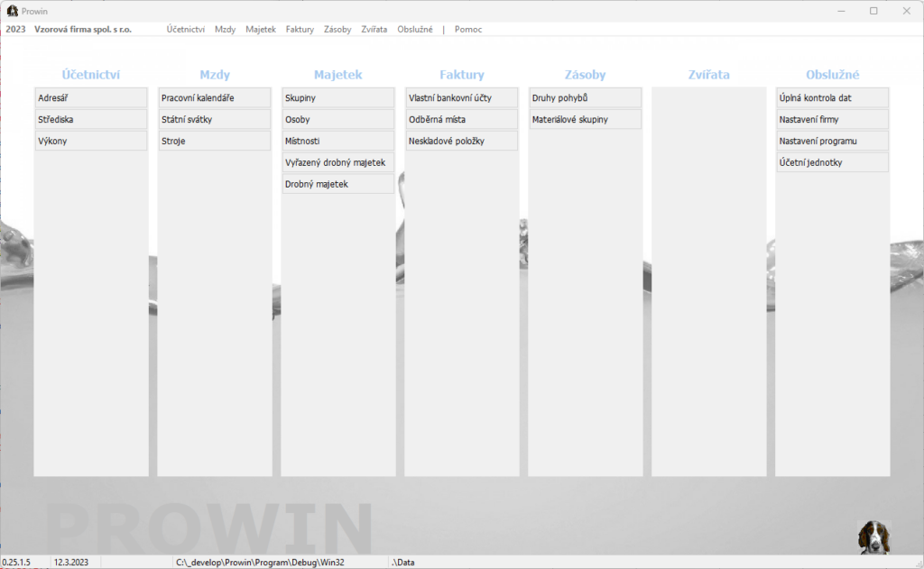Open the Účetnictví menu in menu bar
The height and width of the screenshot is (569, 924).
click(x=186, y=30)
